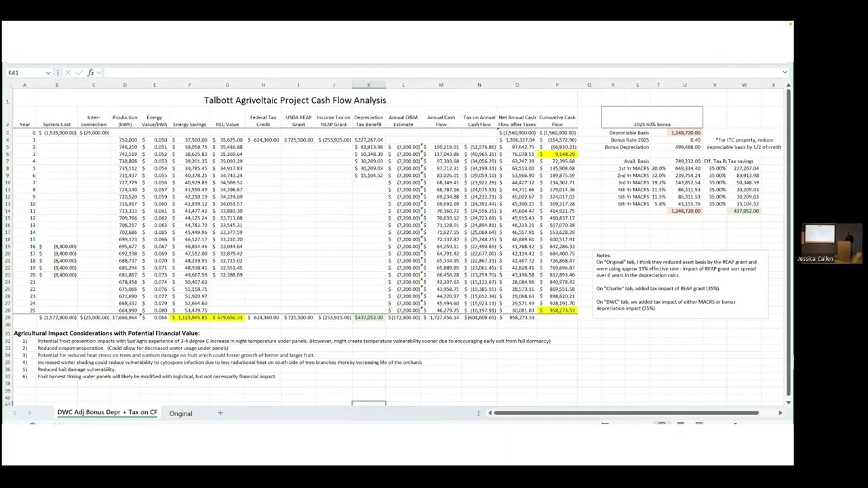Select column K header

pyautogui.click(x=369, y=85)
